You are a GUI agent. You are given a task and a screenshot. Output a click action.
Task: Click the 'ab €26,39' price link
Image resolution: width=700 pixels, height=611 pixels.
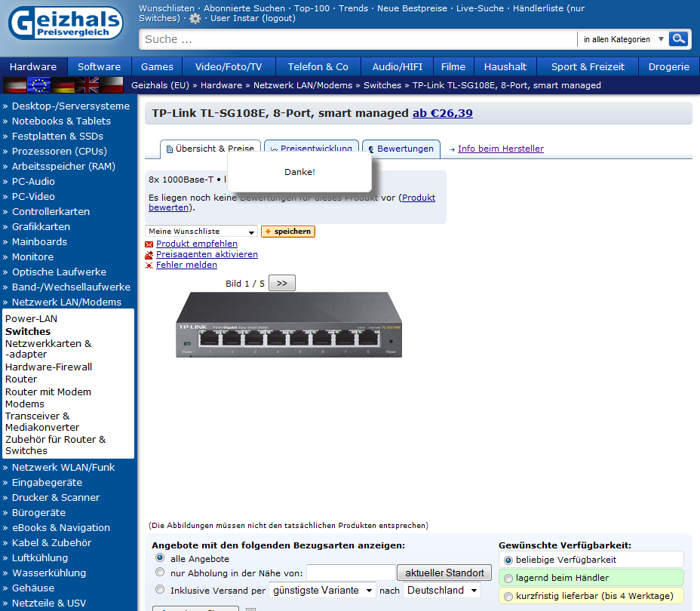pyautogui.click(x=443, y=113)
